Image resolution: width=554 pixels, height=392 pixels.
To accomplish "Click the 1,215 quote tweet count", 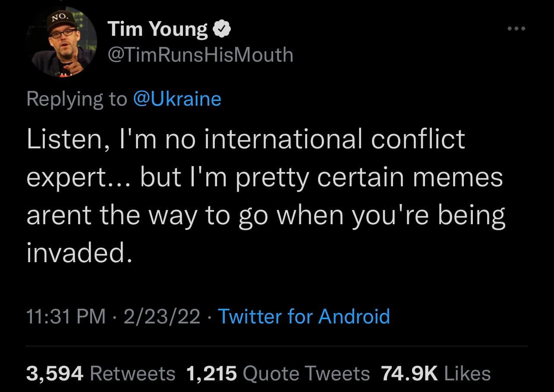I will (x=212, y=373).
